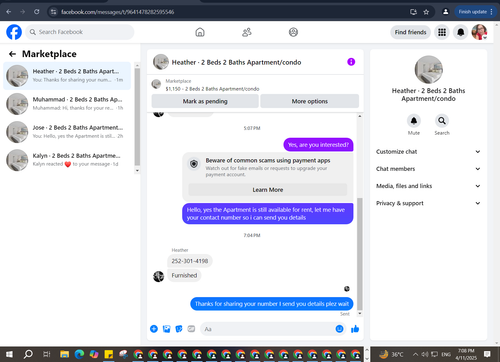Screen dimensions: 500x362
Task: Open Muhammad conversation in list
Action: coord(67,104)
